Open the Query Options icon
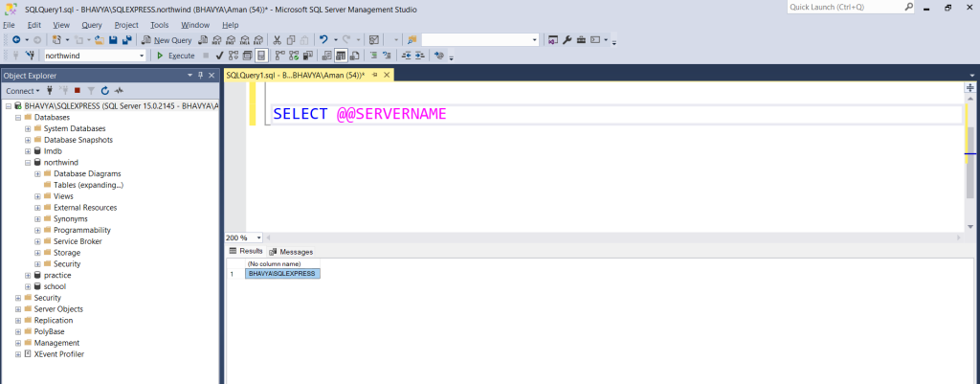Screen dimensions: 980x384 (246, 56)
